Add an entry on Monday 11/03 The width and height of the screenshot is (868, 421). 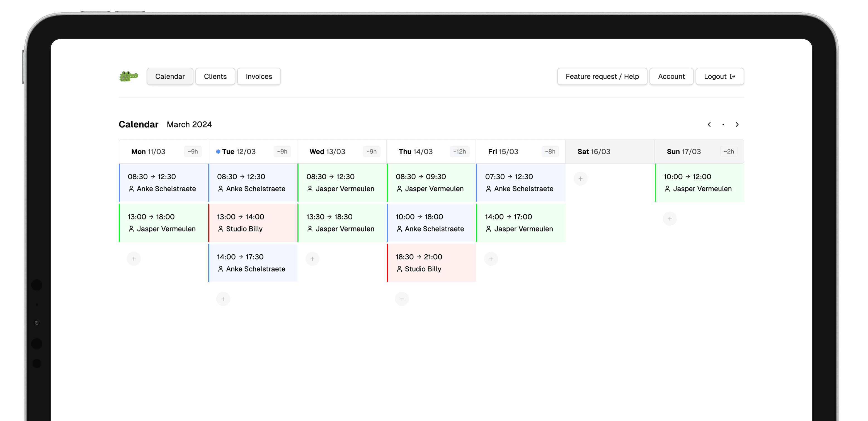click(x=134, y=259)
